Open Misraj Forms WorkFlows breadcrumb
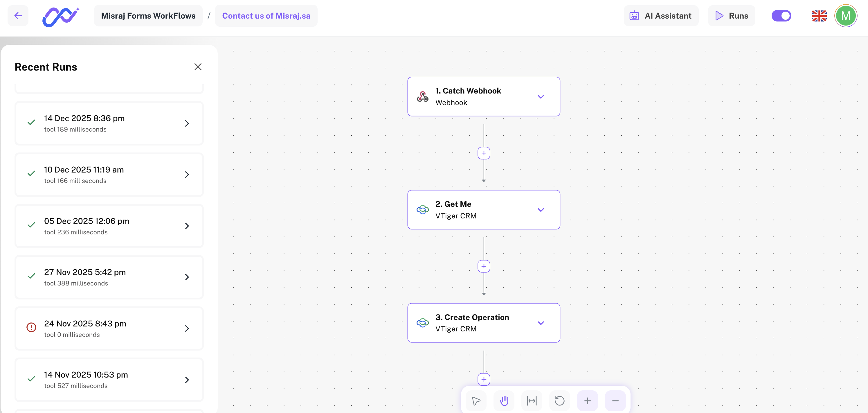 (148, 15)
